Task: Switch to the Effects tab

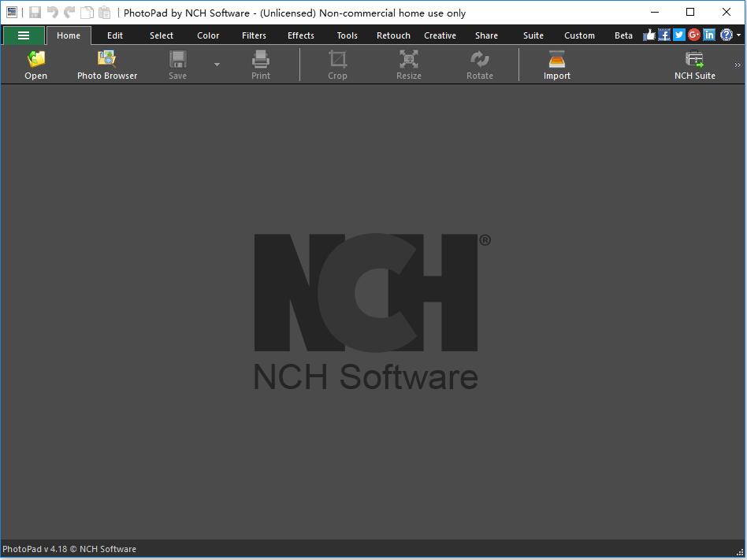Action: click(x=300, y=35)
